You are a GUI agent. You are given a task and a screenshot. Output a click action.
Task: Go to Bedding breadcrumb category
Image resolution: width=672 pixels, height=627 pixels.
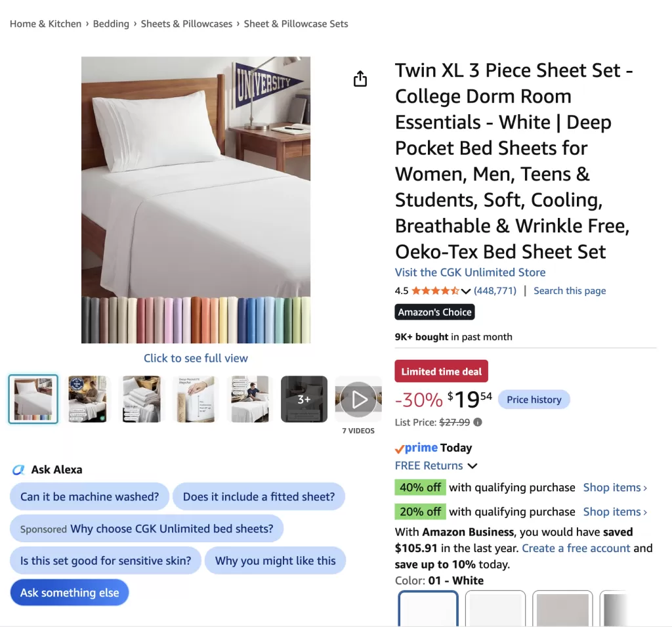[x=111, y=24]
